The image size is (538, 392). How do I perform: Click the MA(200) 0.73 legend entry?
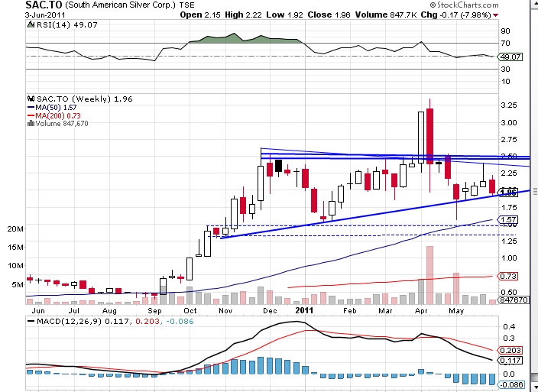(x=58, y=115)
